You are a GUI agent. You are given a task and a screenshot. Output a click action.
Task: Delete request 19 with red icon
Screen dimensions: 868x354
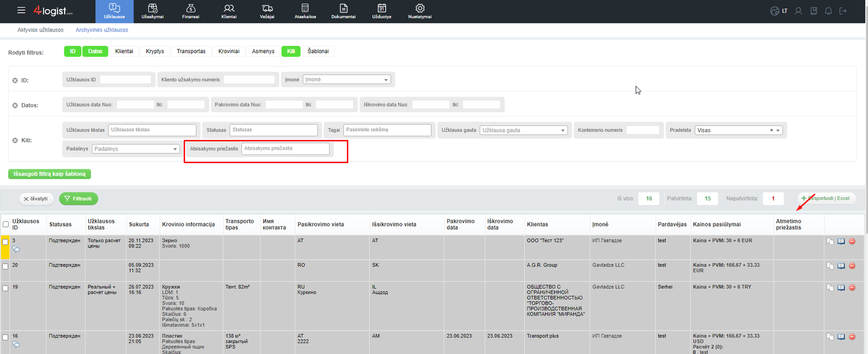coord(852,287)
